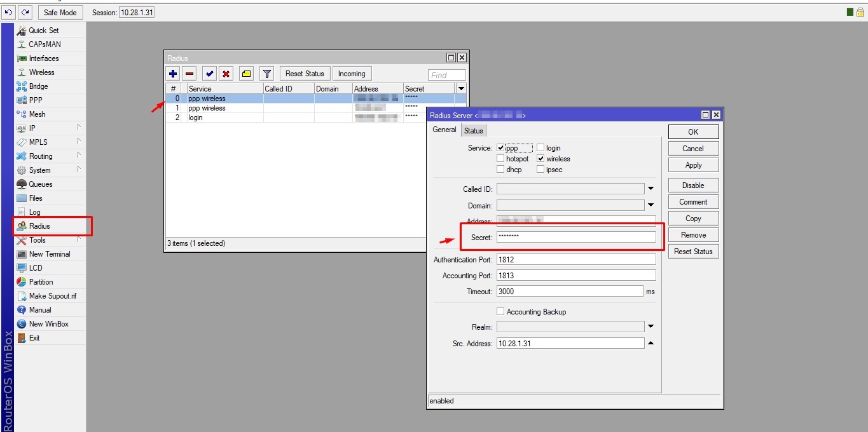Toggle the ipsec service checkbox
868x432 pixels.
tap(541, 170)
